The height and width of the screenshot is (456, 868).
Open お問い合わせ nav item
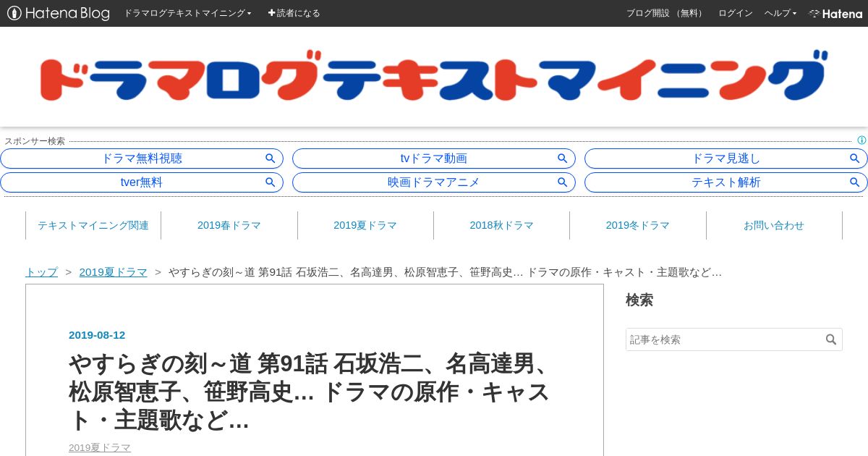click(774, 225)
